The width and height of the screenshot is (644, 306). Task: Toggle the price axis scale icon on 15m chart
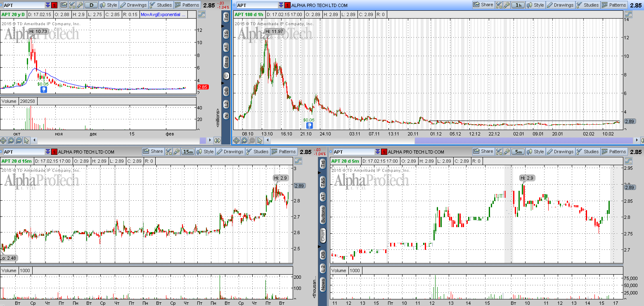click(299, 161)
